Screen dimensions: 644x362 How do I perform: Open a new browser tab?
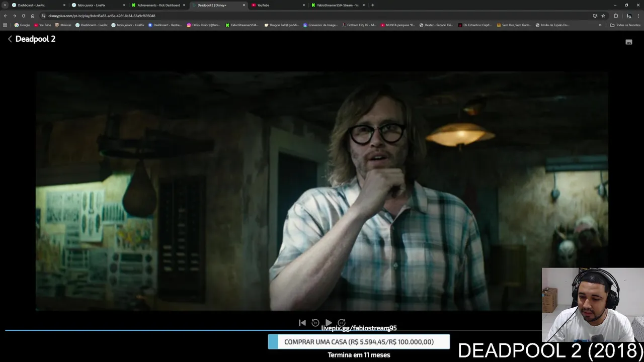click(373, 5)
